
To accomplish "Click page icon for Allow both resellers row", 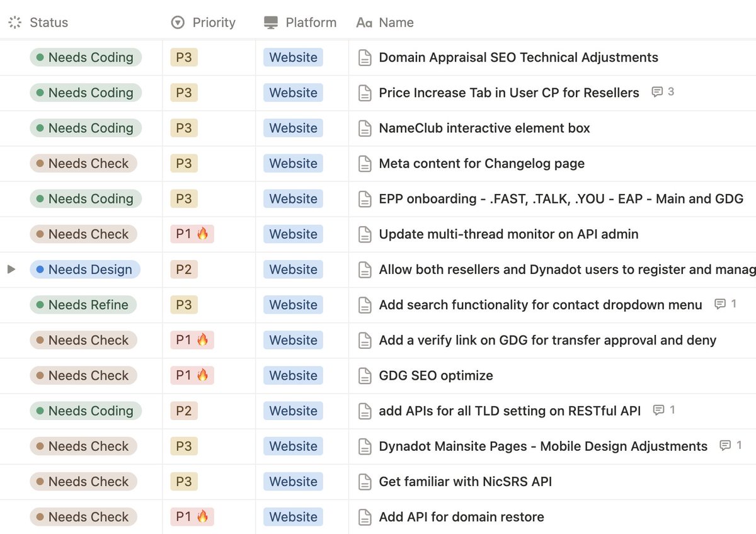I will (x=365, y=270).
